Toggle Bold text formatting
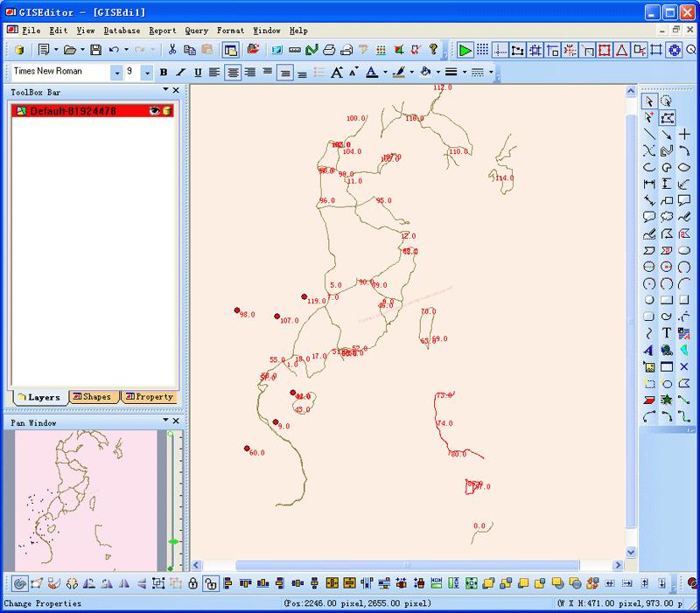The width and height of the screenshot is (700, 613). [x=163, y=73]
